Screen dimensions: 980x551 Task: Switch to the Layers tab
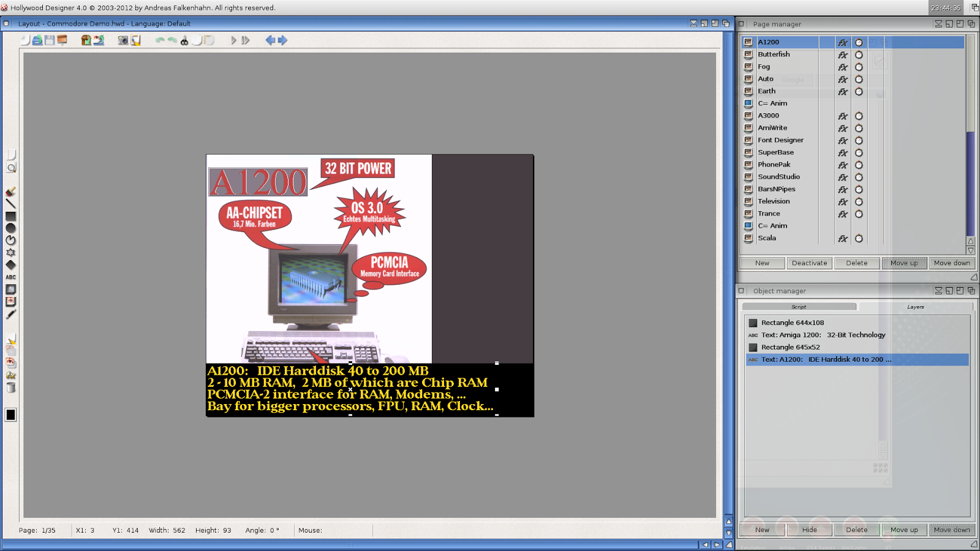pos(916,307)
